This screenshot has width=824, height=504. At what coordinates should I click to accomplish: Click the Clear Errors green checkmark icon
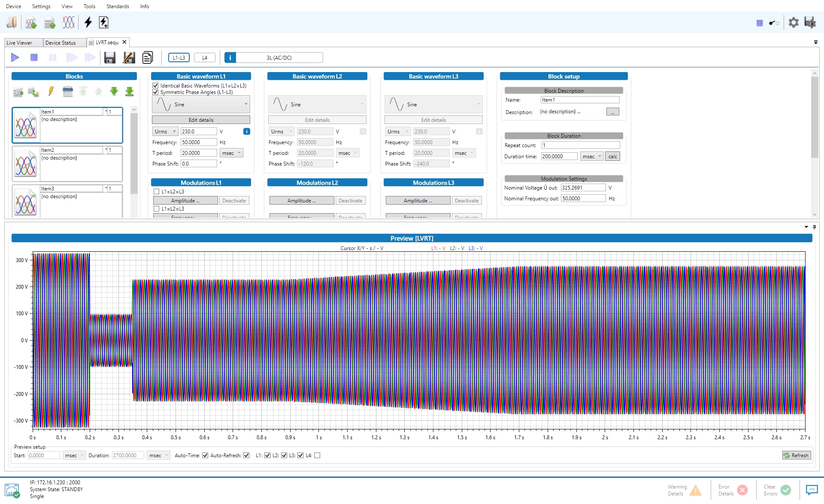785,490
